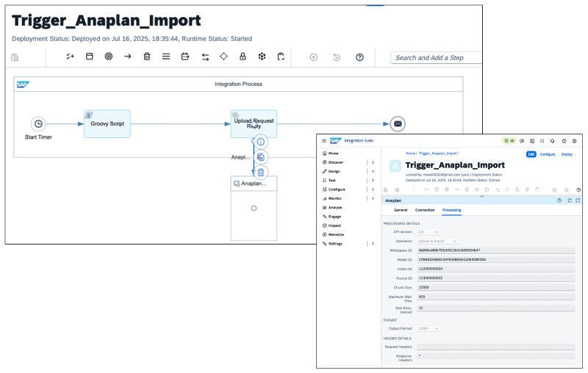
Task: Open the hamburger menu in Integration Suite window
Action: pyautogui.click(x=324, y=141)
